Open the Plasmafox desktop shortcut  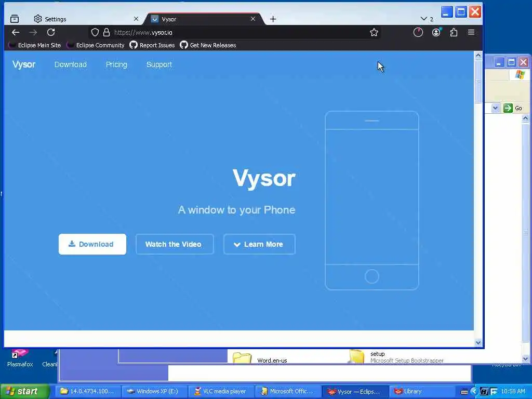click(20, 358)
